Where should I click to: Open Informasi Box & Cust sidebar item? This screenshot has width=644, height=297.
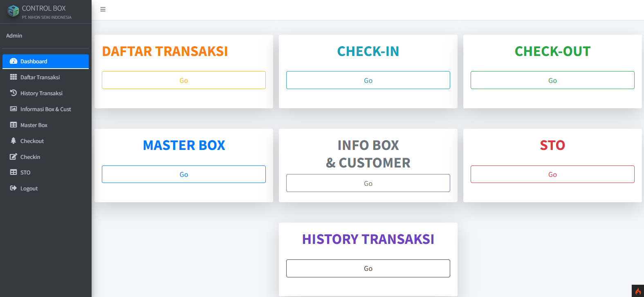[45, 109]
